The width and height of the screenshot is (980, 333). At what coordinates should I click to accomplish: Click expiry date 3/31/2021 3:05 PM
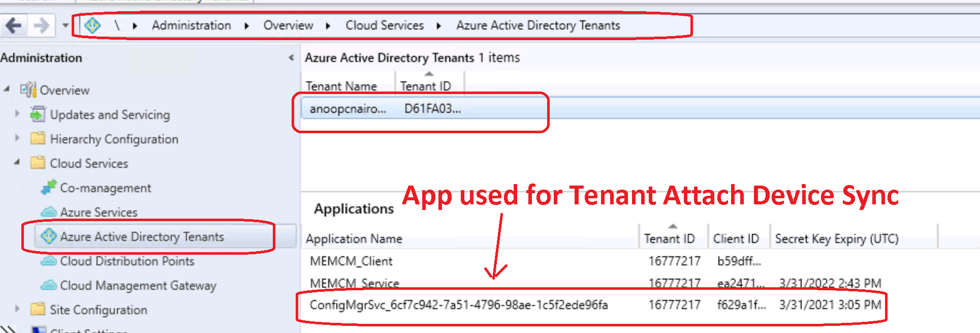(x=830, y=305)
